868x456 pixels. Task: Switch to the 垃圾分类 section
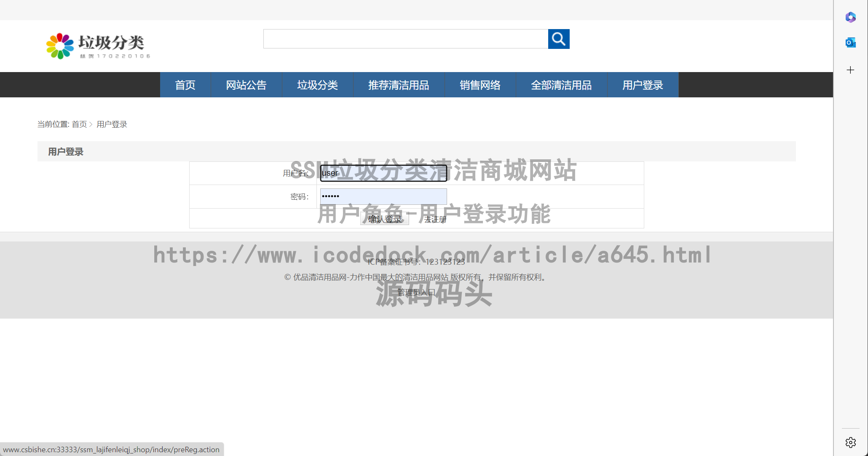tap(317, 85)
